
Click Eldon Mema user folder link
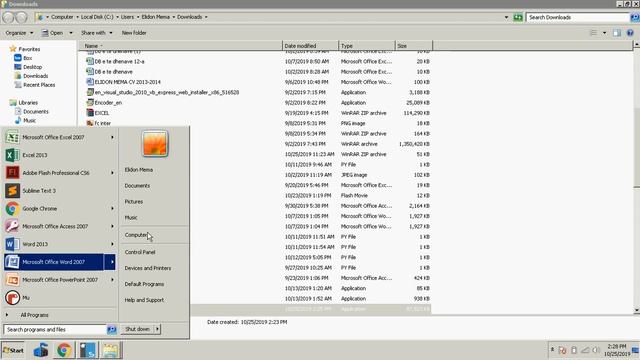pos(139,170)
